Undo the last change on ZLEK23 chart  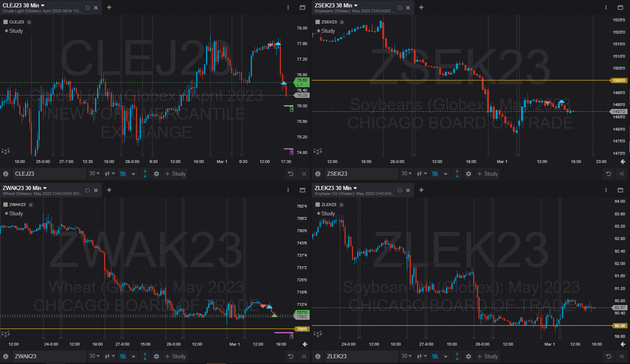click(609, 356)
